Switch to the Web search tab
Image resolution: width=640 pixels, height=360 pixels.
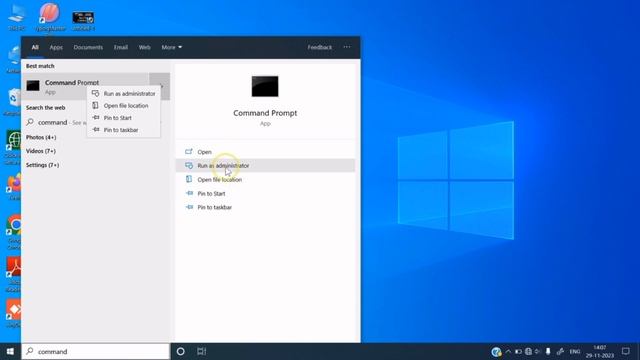pos(144,47)
